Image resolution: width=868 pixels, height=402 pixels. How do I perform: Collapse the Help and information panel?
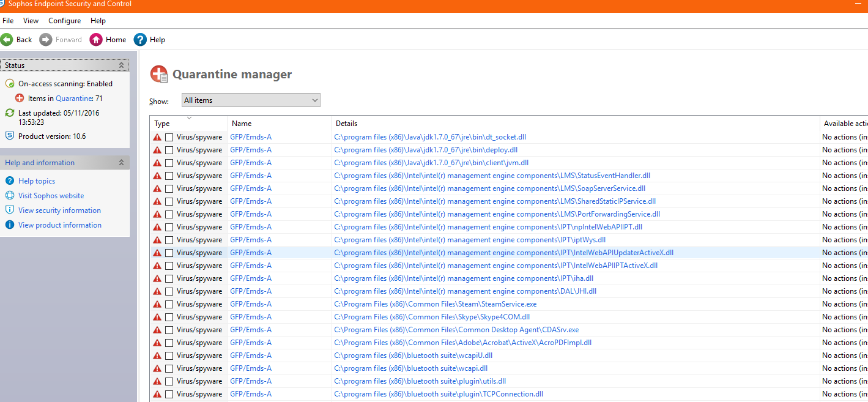[x=121, y=163]
